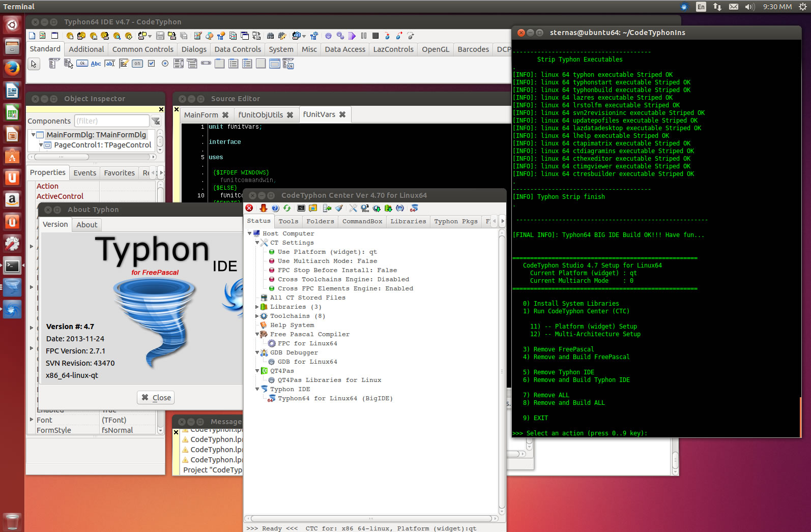Collapse the Host Computer tree node
Viewport: 811px width, 532px height.
250,233
